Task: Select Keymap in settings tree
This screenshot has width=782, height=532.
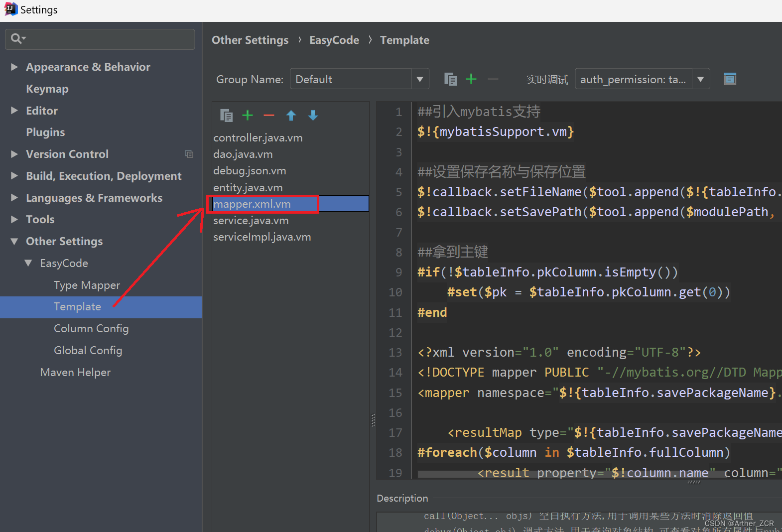Action: coord(47,89)
